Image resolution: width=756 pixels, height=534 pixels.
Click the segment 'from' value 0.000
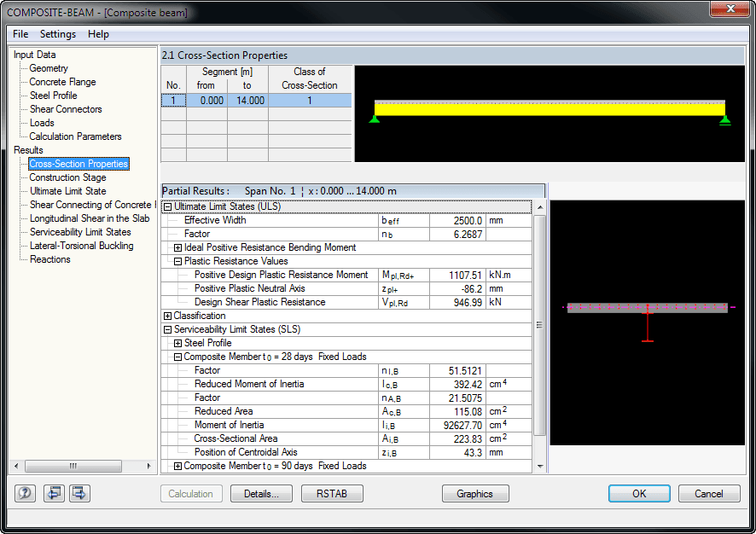pyautogui.click(x=206, y=101)
